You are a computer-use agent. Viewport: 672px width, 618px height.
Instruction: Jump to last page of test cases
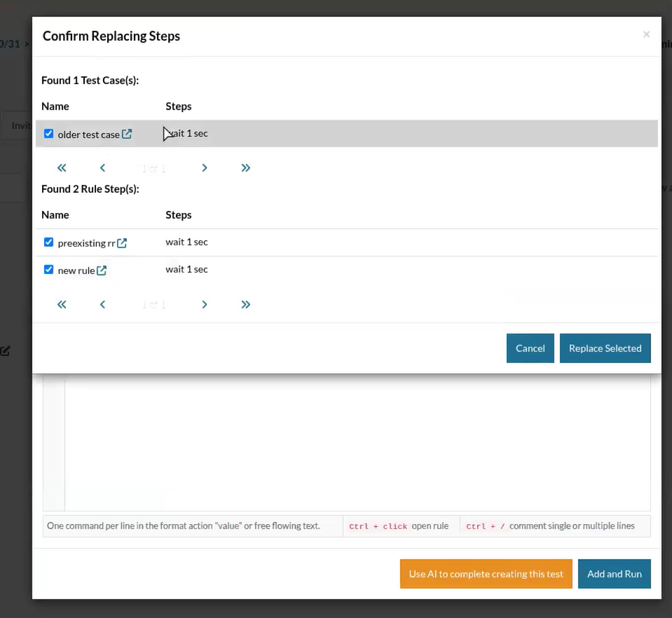pyautogui.click(x=245, y=168)
